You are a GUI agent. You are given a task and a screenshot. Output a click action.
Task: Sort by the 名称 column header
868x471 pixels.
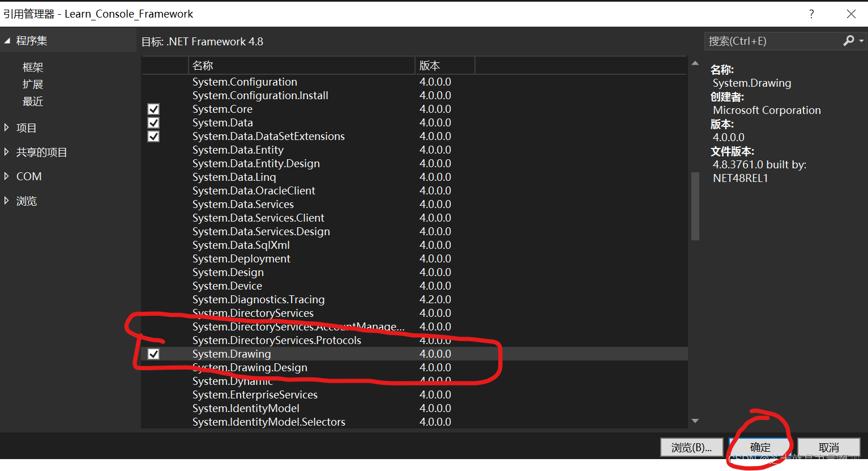[x=301, y=66]
